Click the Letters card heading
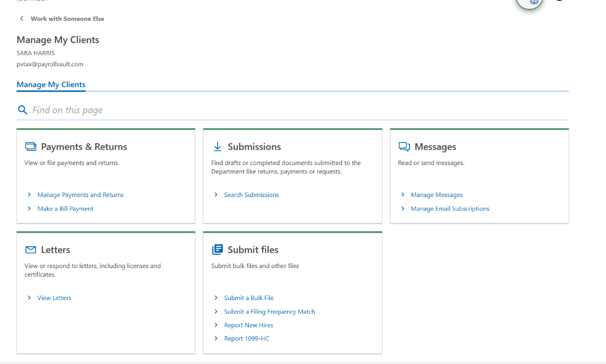Viewport: 606px width, 364px height. [x=56, y=250]
